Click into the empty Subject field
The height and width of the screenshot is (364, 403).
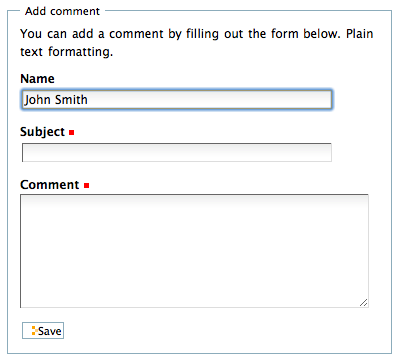[177, 153]
